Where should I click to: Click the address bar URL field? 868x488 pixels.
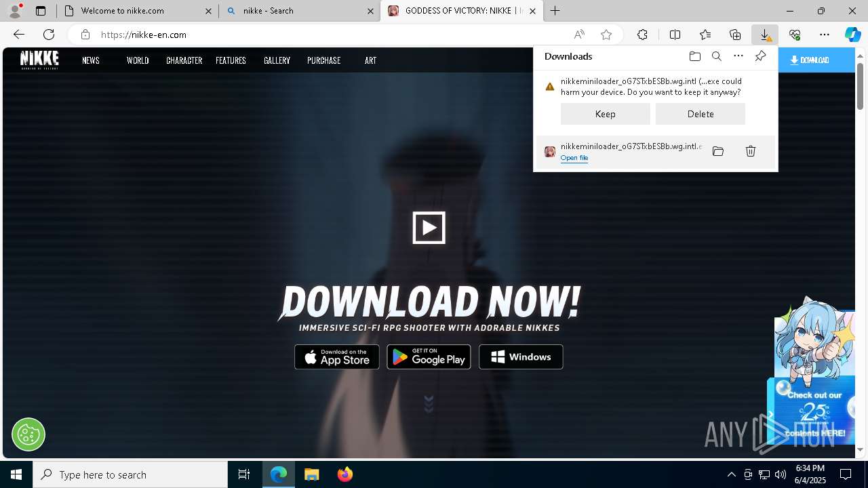(332, 35)
